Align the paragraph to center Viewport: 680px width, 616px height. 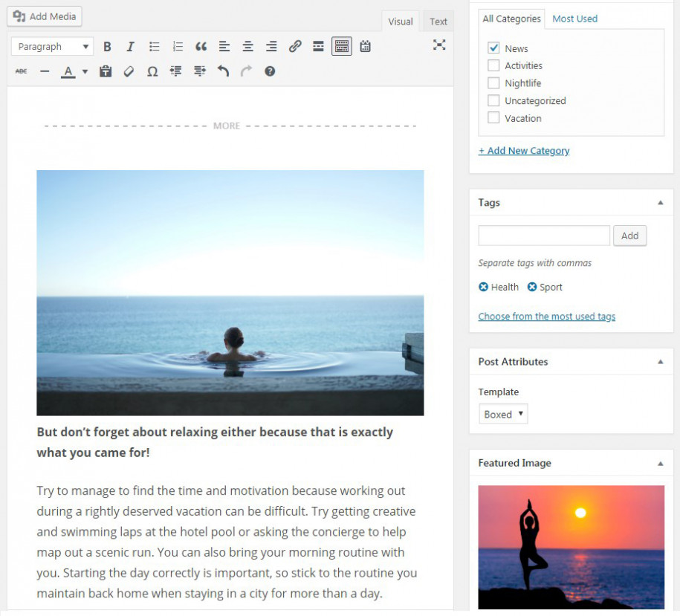pyautogui.click(x=247, y=46)
